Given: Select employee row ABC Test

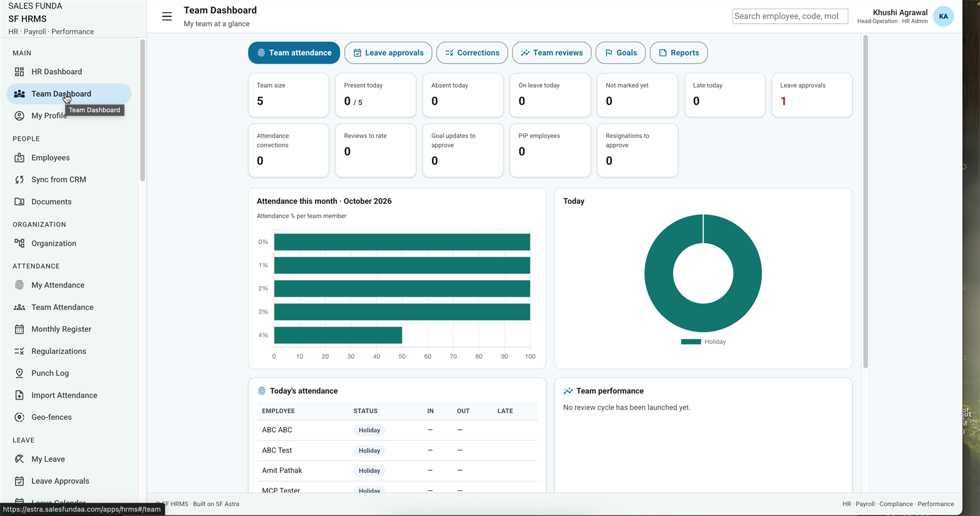Looking at the screenshot, I should (x=397, y=451).
